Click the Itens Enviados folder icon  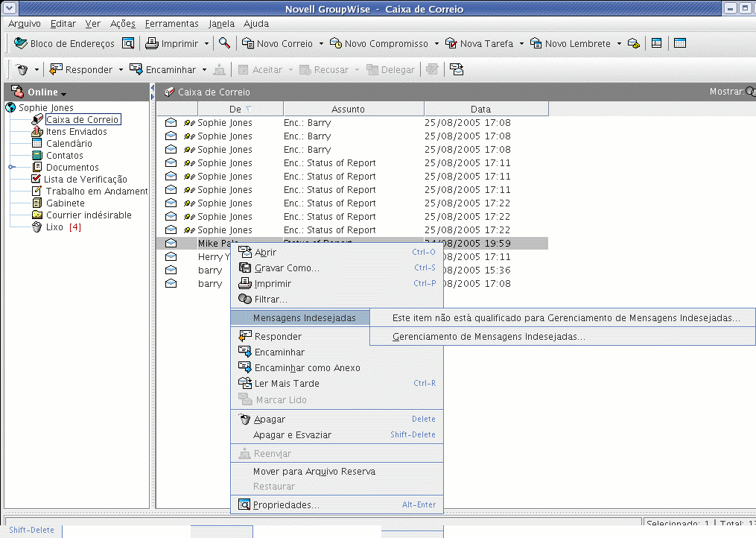37,132
